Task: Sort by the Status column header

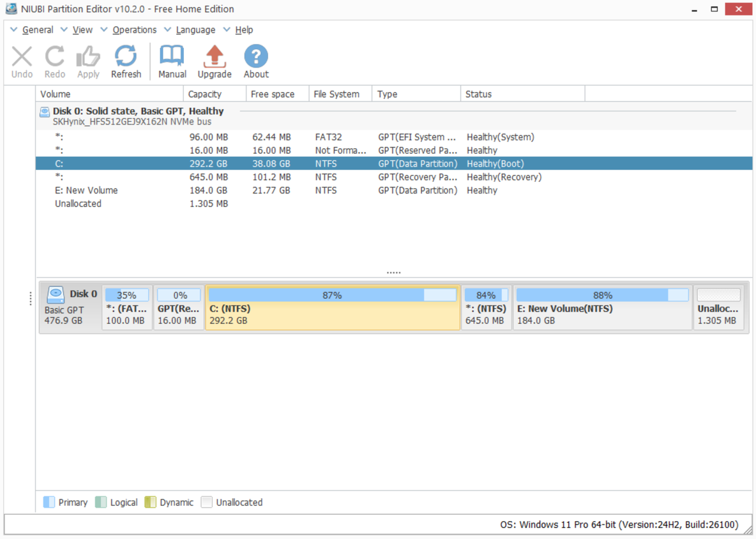Action: tap(523, 94)
